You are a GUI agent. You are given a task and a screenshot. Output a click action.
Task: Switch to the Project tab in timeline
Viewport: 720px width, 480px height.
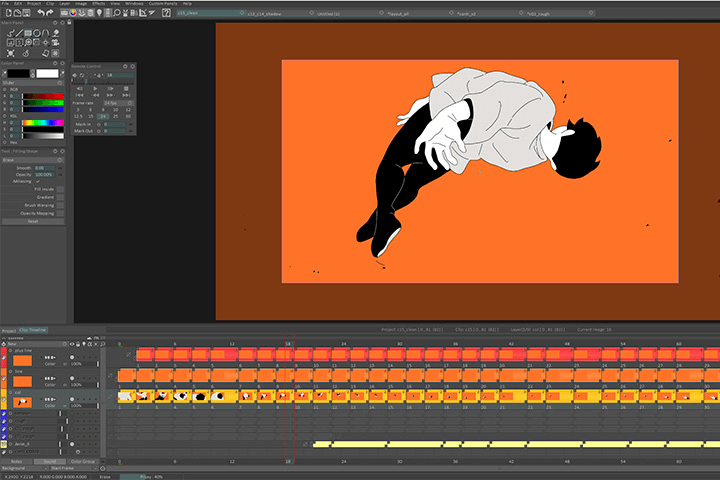click(9, 330)
